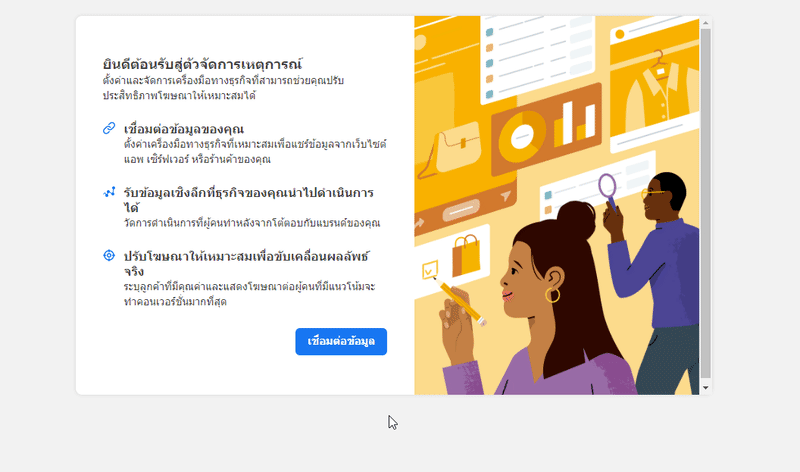Click the shopping bag illustration card
This screenshot has width=800, height=472.
465,256
